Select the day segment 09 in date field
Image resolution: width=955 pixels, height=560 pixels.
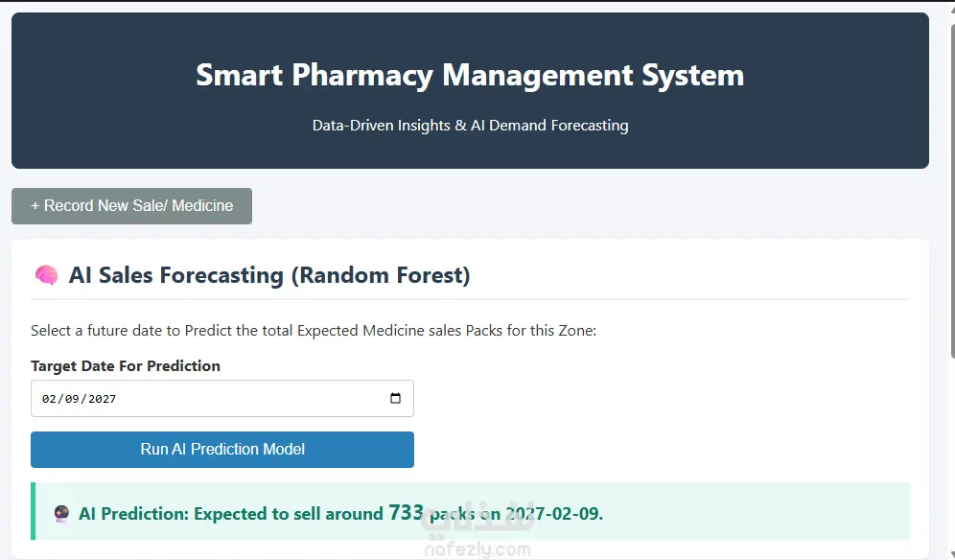[x=72, y=399]
